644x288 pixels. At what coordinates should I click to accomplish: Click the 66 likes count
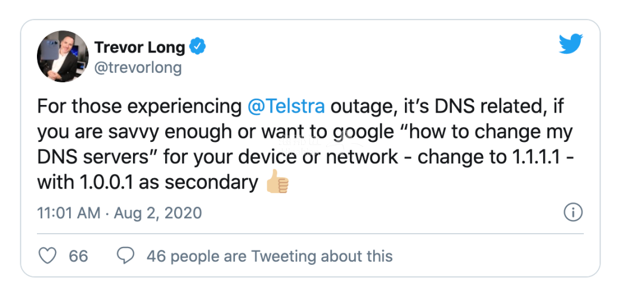pos(78,256)
